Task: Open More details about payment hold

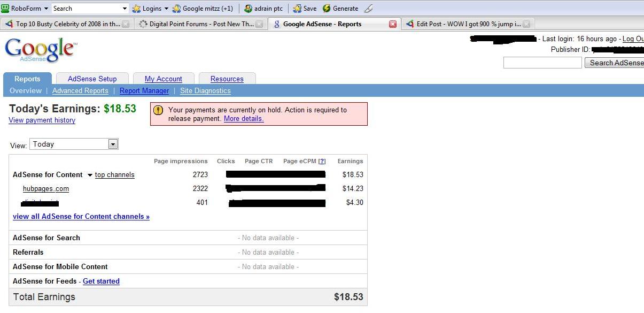Action: [244, 119]
